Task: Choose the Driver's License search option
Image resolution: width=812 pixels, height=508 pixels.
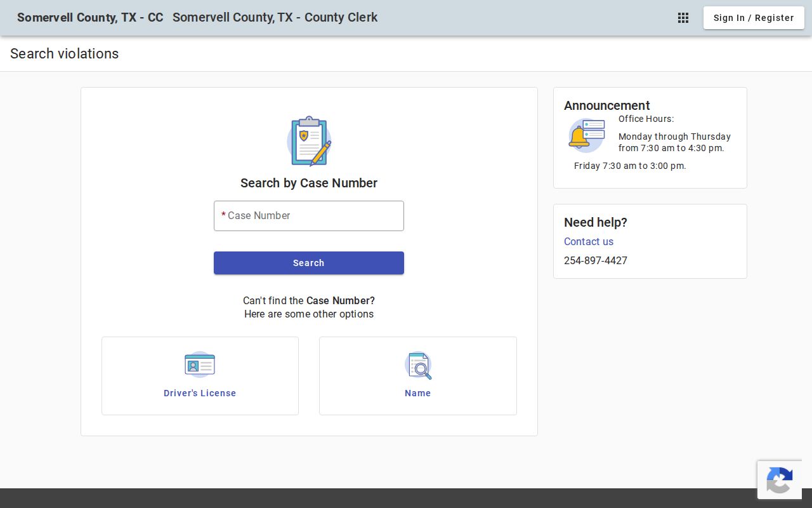Action: click(x=200, y=376)
